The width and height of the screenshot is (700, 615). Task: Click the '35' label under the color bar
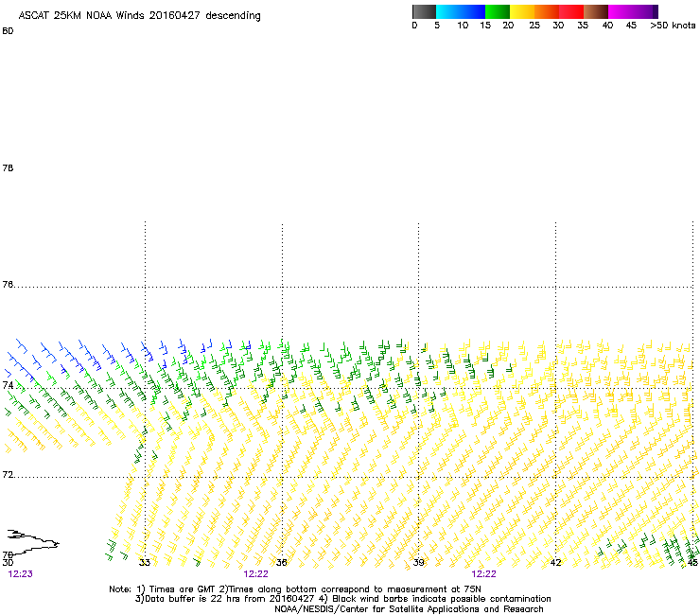tap(583, 26)
